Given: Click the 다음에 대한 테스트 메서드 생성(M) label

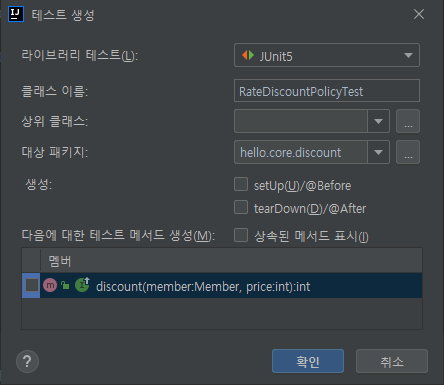Looking at the screenshot, I should (x=118, y=236).
